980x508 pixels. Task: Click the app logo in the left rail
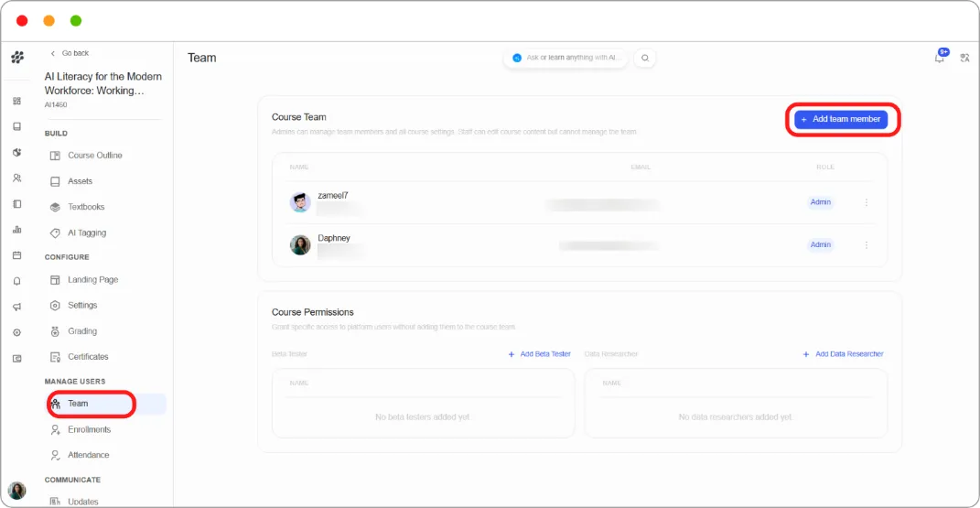[x=17, y=58]
